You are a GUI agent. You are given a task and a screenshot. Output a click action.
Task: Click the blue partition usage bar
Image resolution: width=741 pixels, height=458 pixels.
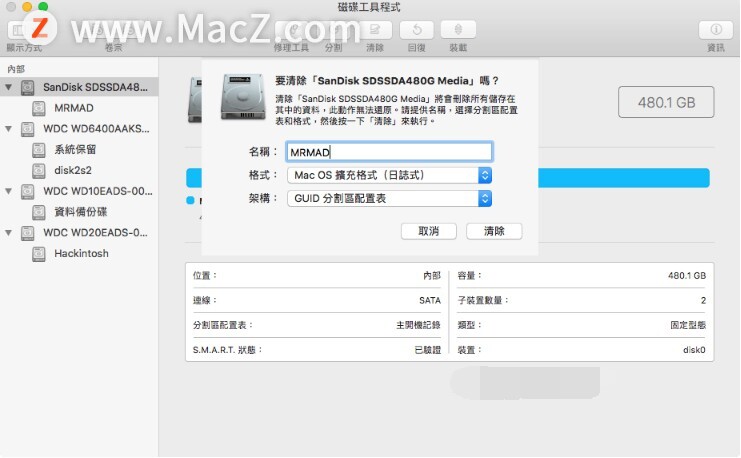click(x=624, y=178)
